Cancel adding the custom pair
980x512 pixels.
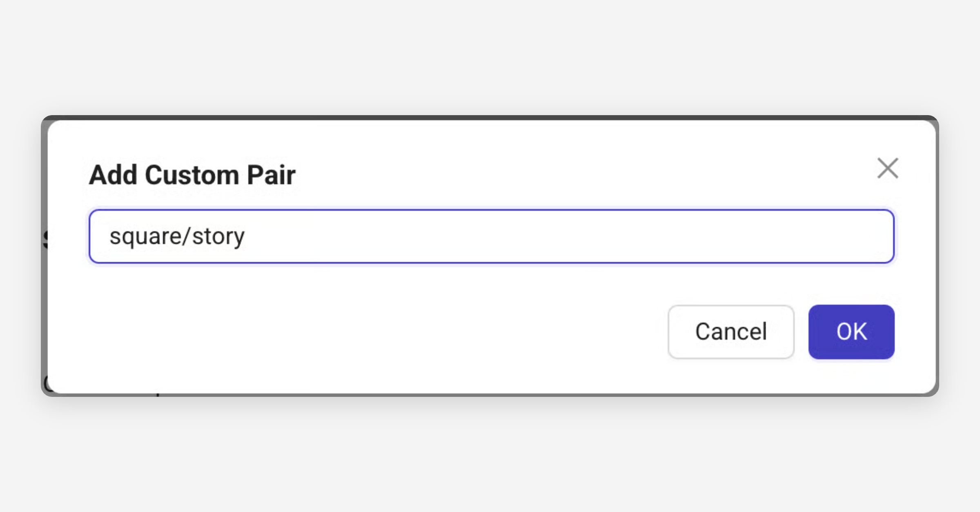point(731,332)
